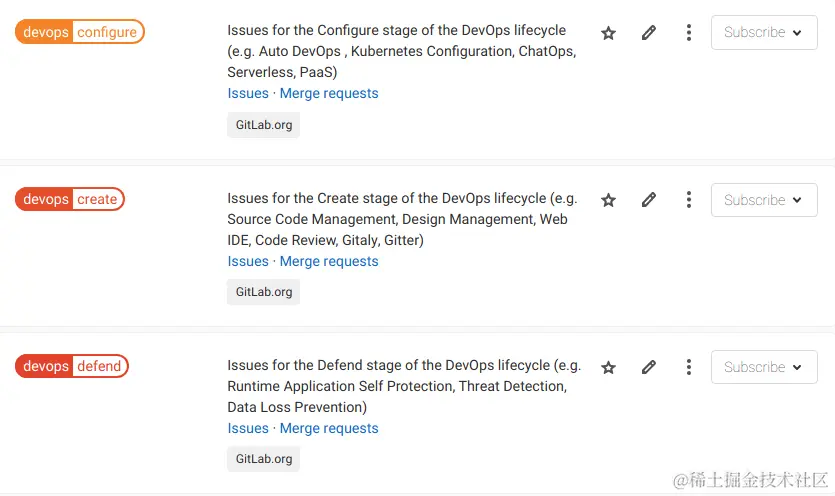This screenshot has width=835, height=496.
Task: Star the devops configure label
Action: tap(608, 33)
